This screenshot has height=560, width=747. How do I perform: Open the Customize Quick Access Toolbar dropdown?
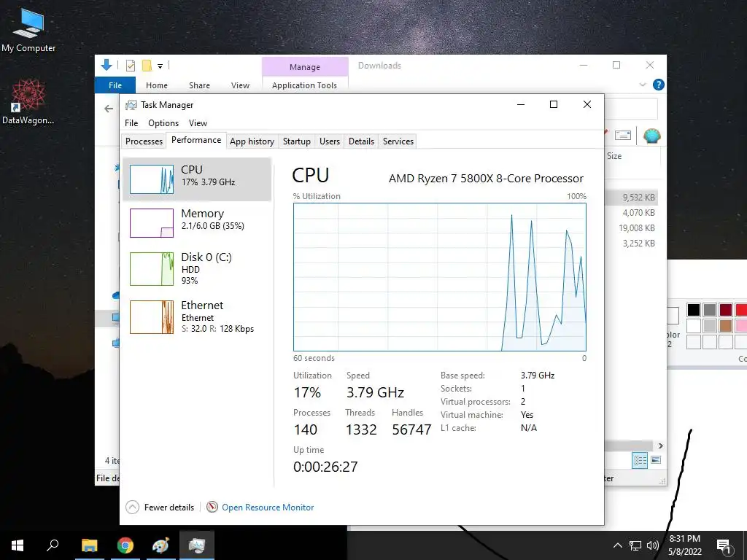(160, 66)
